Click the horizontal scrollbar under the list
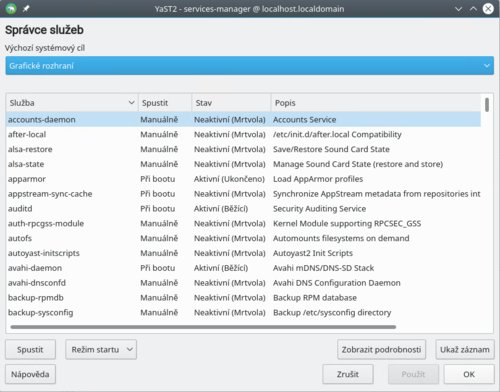 coord(203,327)
